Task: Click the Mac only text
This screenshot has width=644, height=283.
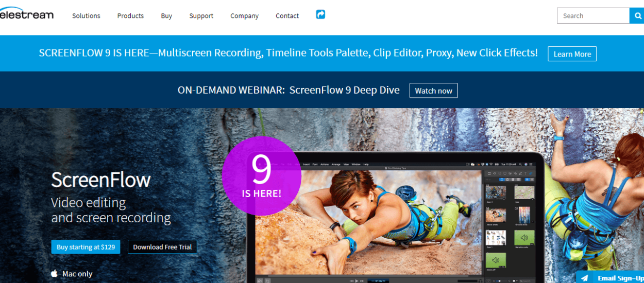Action: coord(77,274)
